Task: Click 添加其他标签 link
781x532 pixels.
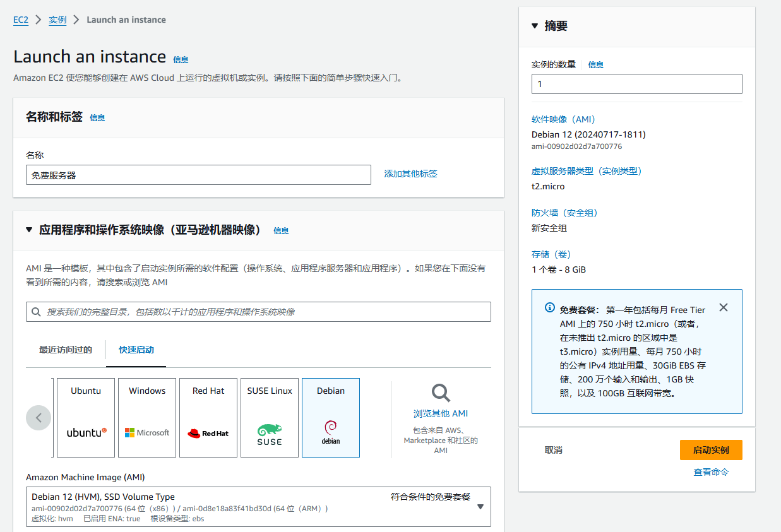Action: click(410, 174)
